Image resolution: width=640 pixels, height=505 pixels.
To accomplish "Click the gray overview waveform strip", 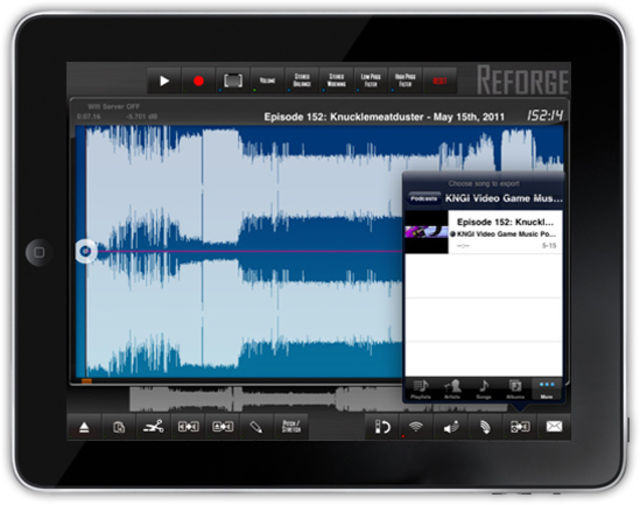I will 265,399.
